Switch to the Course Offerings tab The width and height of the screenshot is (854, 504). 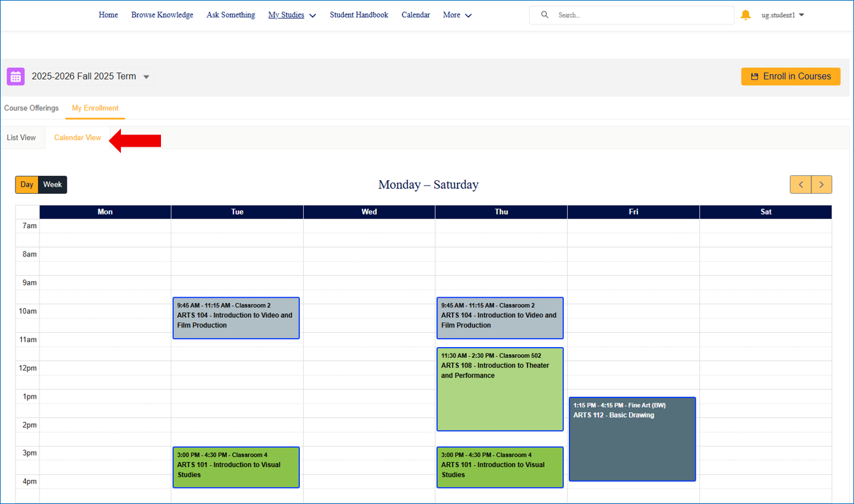(31, 108)
